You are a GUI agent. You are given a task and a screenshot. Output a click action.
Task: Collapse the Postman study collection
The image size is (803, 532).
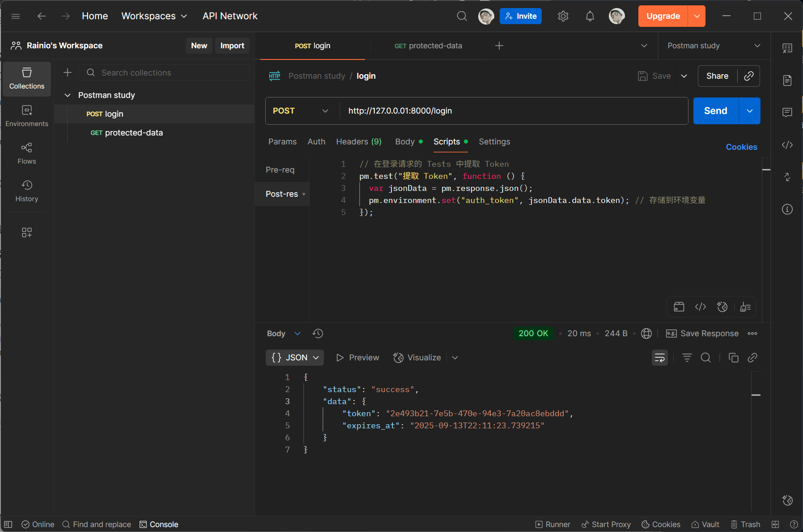click(68, 95)
